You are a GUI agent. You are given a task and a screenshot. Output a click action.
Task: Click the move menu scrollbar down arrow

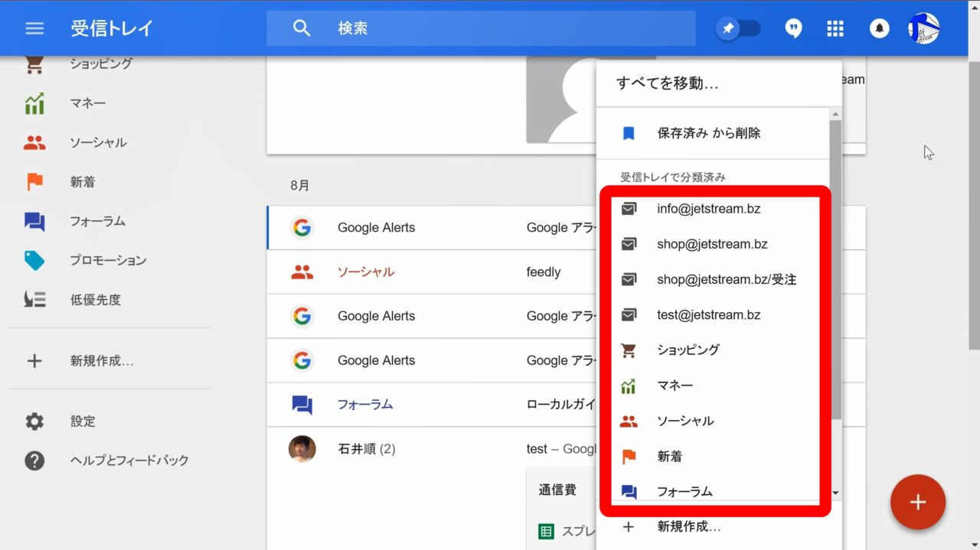click(x=835, y=493)
